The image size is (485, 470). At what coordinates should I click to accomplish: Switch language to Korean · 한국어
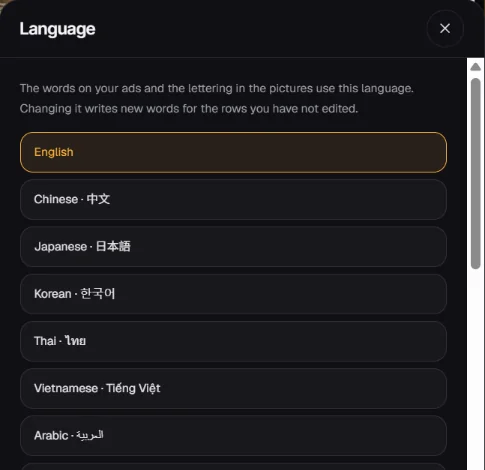pyautogui.click(x=233, y=294)
